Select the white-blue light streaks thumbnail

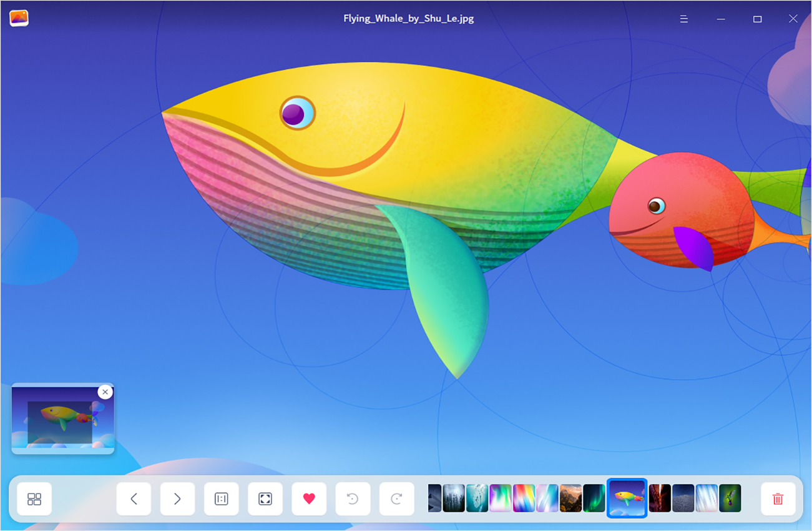point(707,499)
